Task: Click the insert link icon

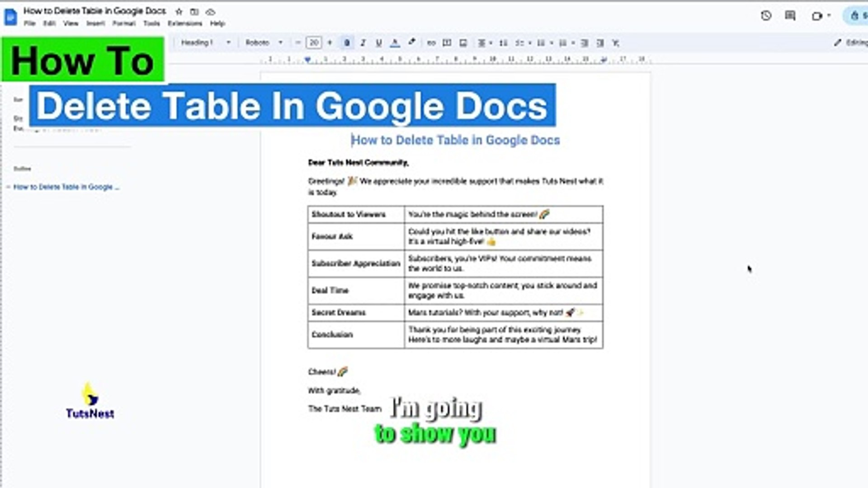Action: 431,43
